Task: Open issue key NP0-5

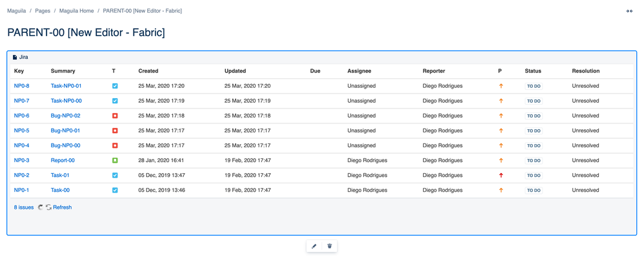Action: (21, 130)
